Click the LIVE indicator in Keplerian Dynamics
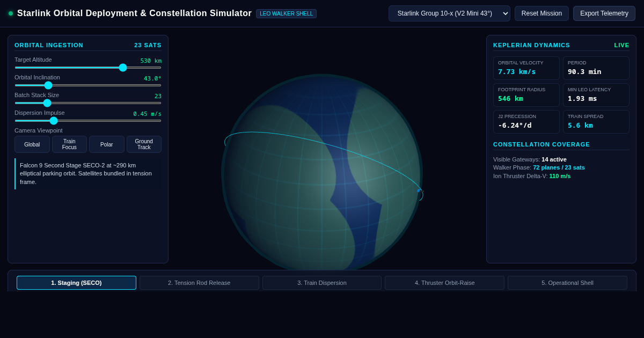Image resolution: width=644 pixels, height=338 pixels. click(x=622, y=45)
